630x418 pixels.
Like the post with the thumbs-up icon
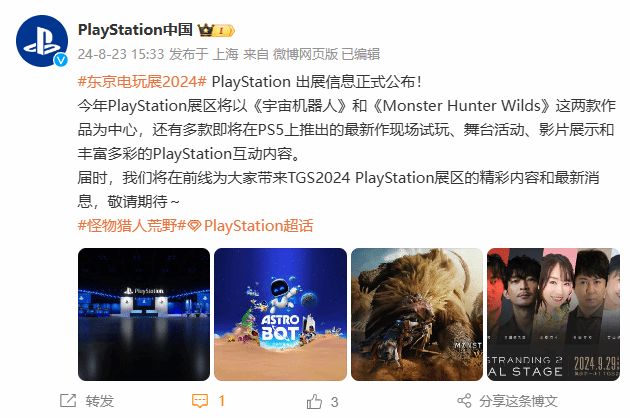[314, 401]
